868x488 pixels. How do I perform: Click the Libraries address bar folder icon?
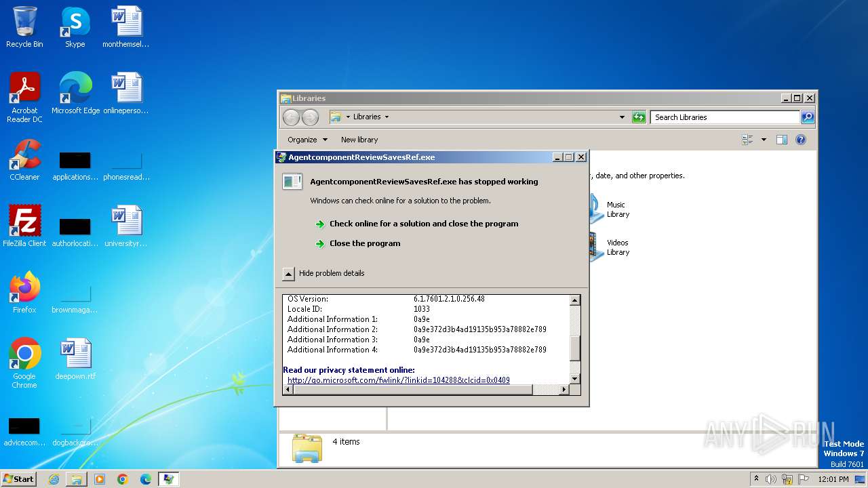click(336, 117)
